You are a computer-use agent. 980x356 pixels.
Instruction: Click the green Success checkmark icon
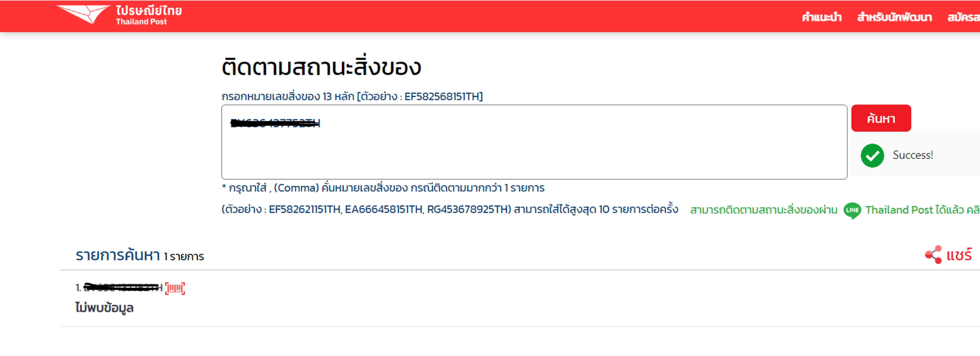872,156
